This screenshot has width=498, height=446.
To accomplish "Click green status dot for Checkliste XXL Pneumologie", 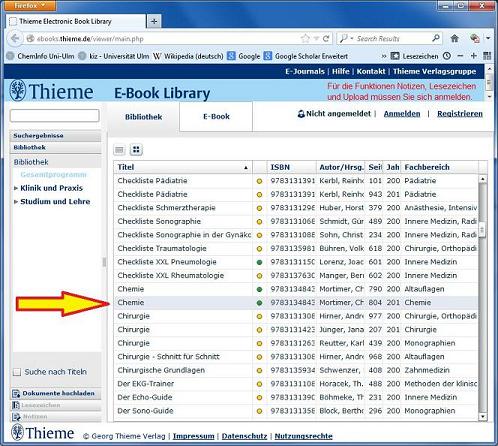I will click(x=259, y=262).
